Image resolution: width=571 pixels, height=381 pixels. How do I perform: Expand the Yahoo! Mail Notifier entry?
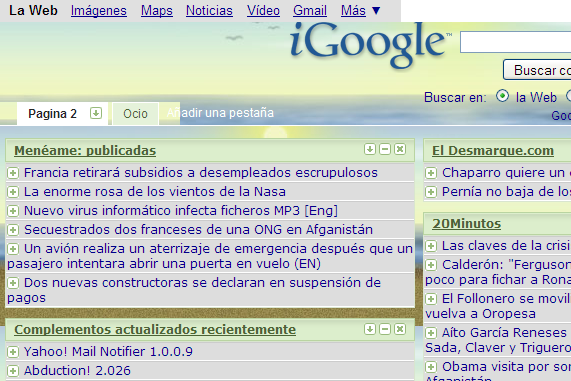(13, 352)
